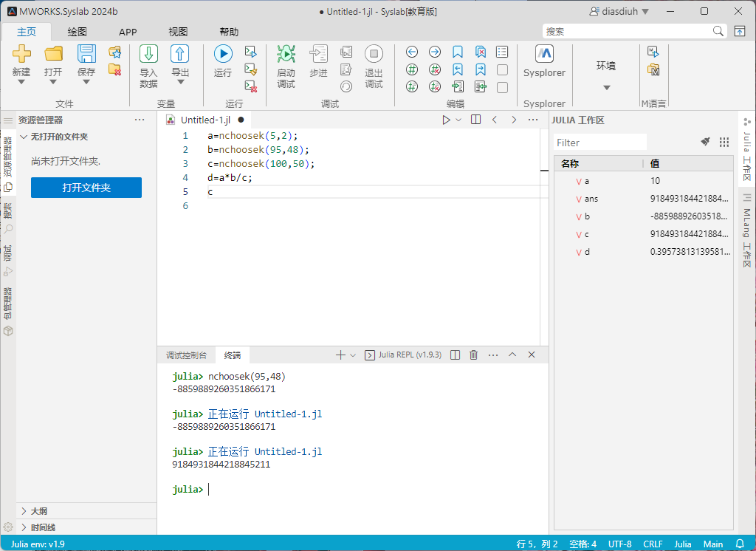The height and width of the screenshot is (551, 756).
Task: Click the list icon in 编辑 group
Action: pos(502,52)
